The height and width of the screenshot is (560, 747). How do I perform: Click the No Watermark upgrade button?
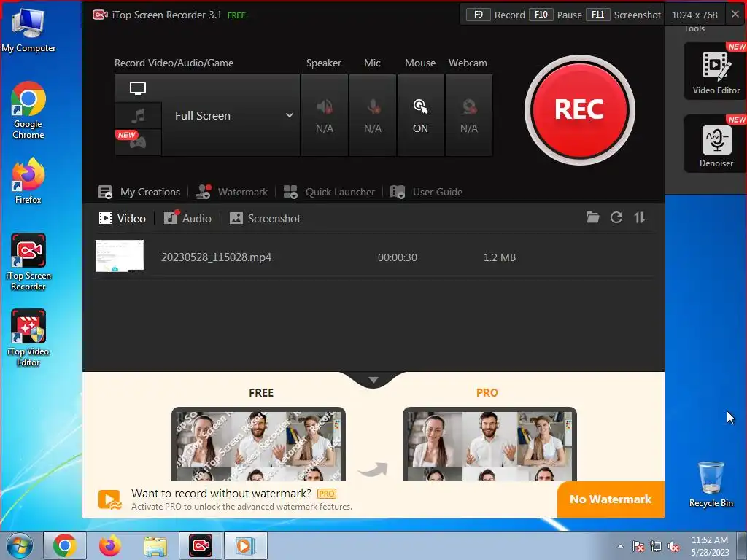pos(611,499)
